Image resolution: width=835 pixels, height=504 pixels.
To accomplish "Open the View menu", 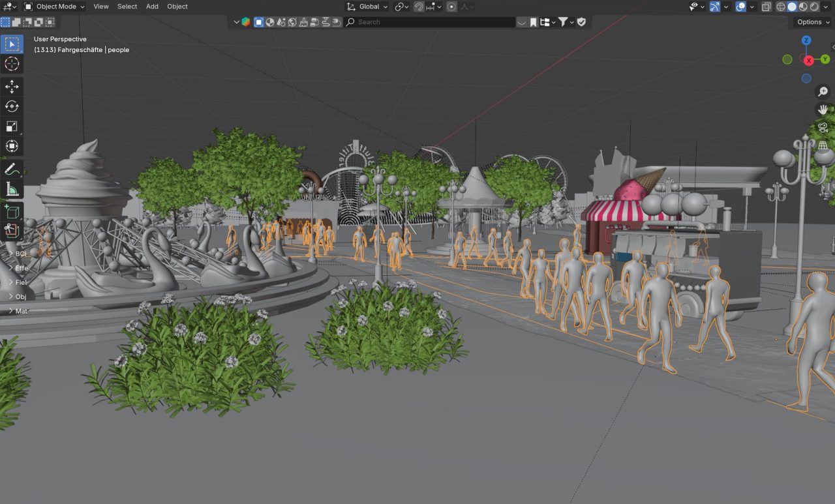I will coord(101,7).
